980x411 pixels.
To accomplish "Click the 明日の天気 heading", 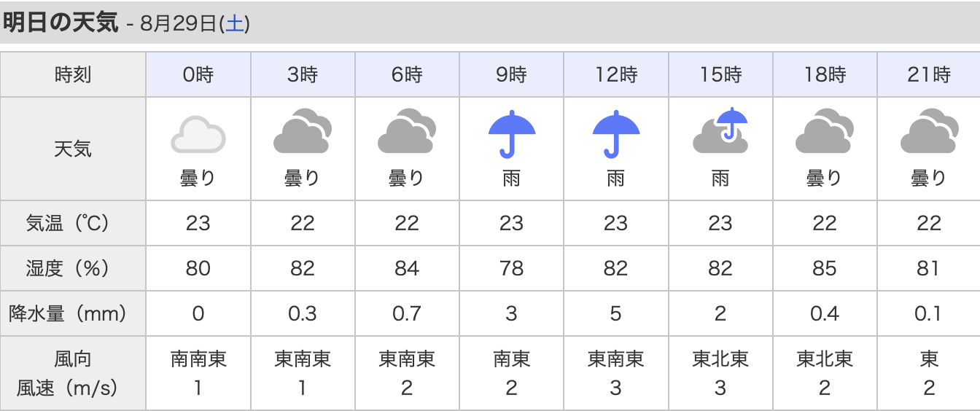I will [61, 23].
